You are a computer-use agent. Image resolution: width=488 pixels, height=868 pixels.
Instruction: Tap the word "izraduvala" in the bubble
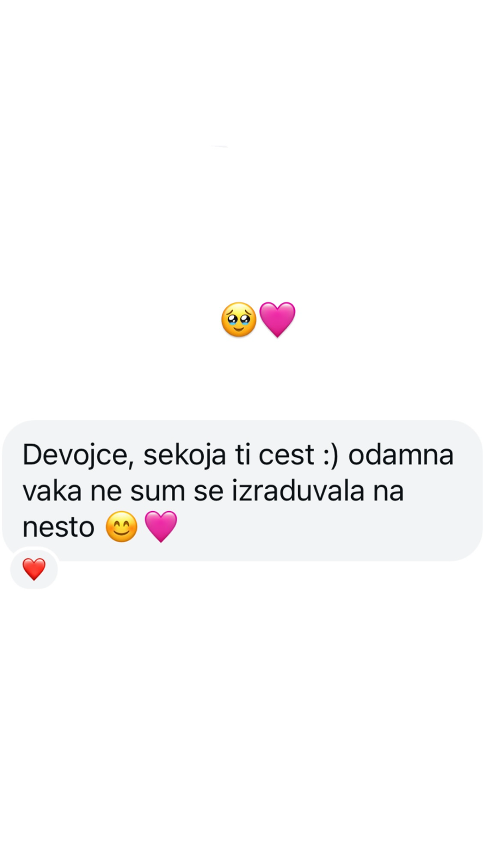tap(298, 491)
